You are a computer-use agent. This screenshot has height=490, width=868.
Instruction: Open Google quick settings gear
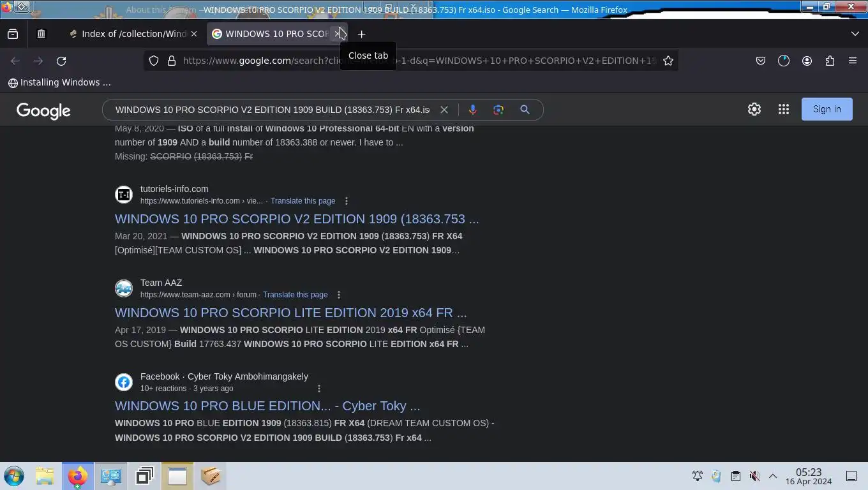[x=754, y=109]
